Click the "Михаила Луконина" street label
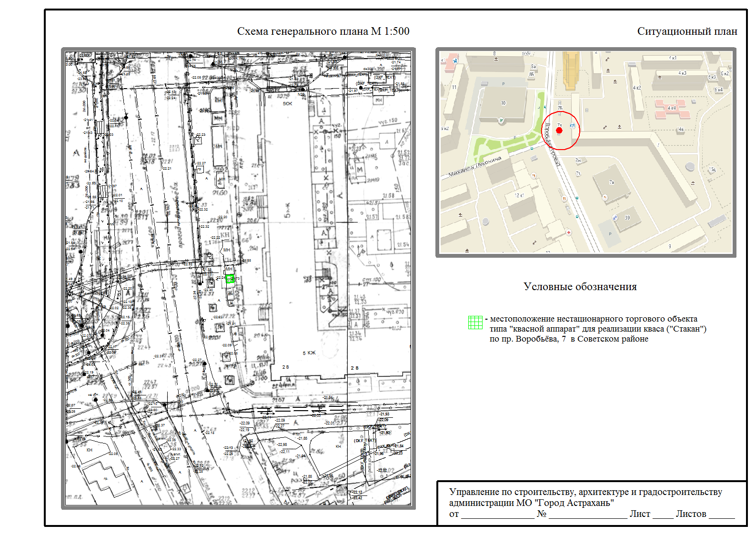The image size is (756, 535). point(475,167)
